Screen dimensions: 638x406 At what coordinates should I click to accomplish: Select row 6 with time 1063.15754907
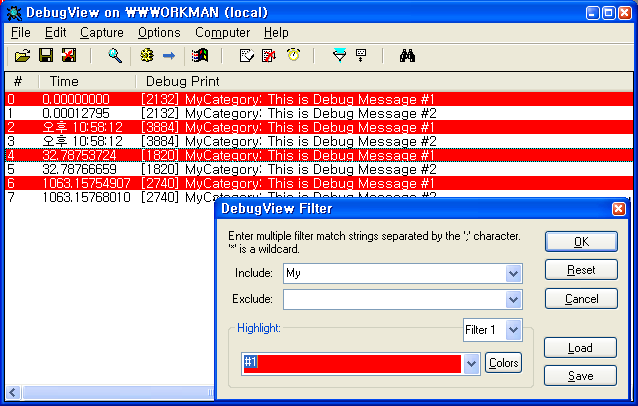(319, 183)
